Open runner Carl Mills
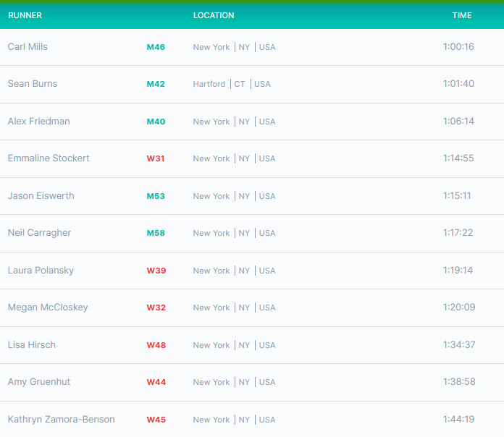Screen dimensions: 504x437 click(x=28, y=47)
